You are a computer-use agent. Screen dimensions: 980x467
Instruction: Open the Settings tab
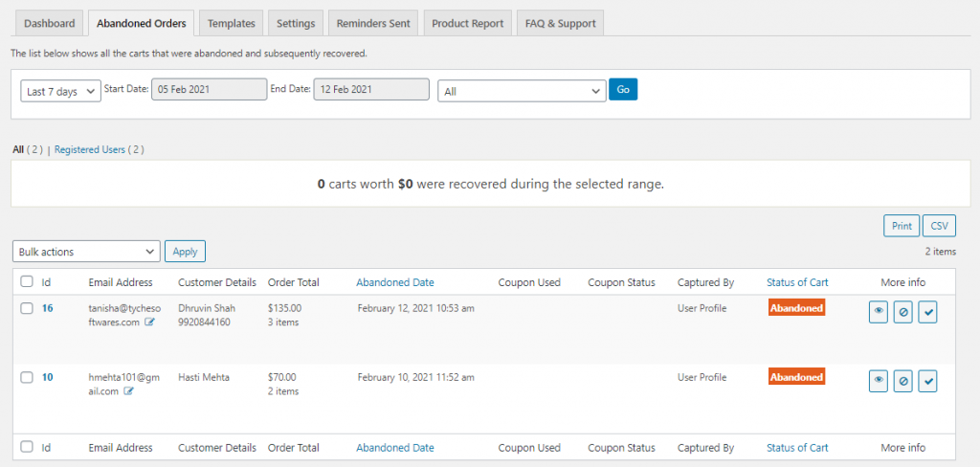(x=296, y=23)
